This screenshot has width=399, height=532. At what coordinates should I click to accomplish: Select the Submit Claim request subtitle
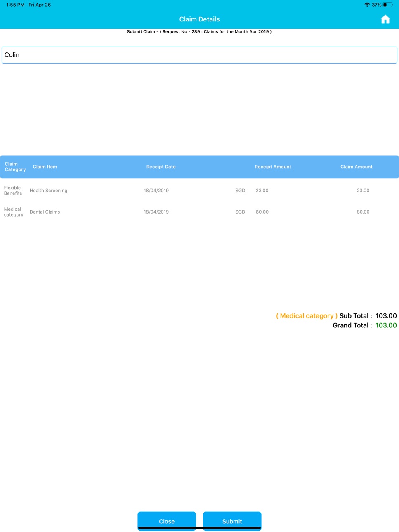[199, 31]
